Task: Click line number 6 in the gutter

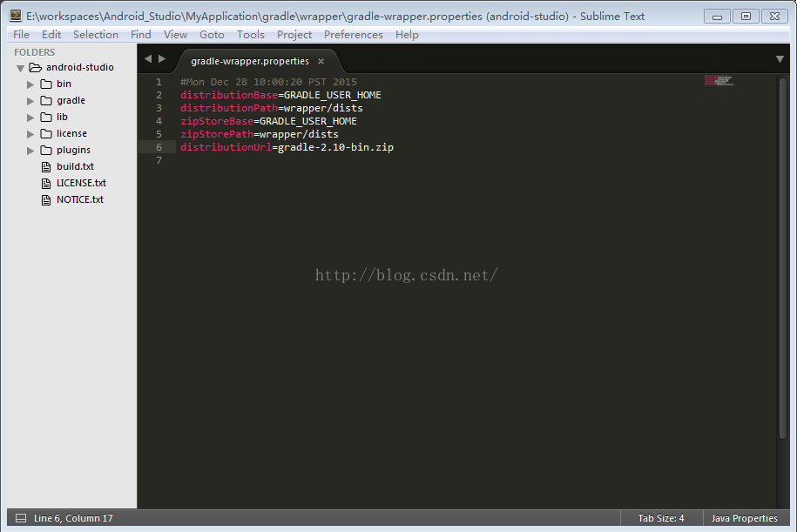Action: [x=159, y=147]
